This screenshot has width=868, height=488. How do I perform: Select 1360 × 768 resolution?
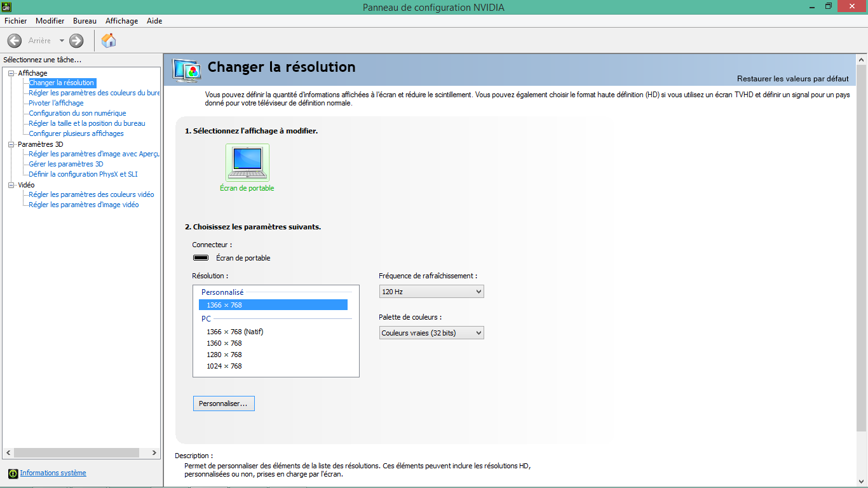224,343
